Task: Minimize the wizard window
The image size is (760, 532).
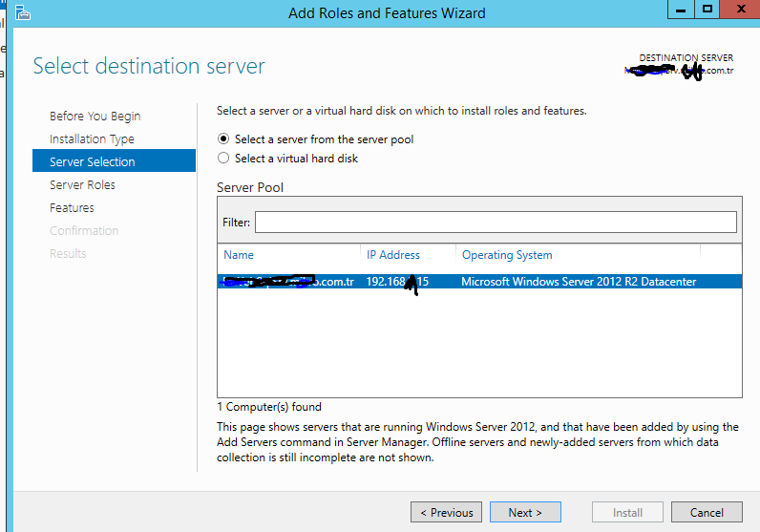Action: pyautogui.click(x=681, y=10)
